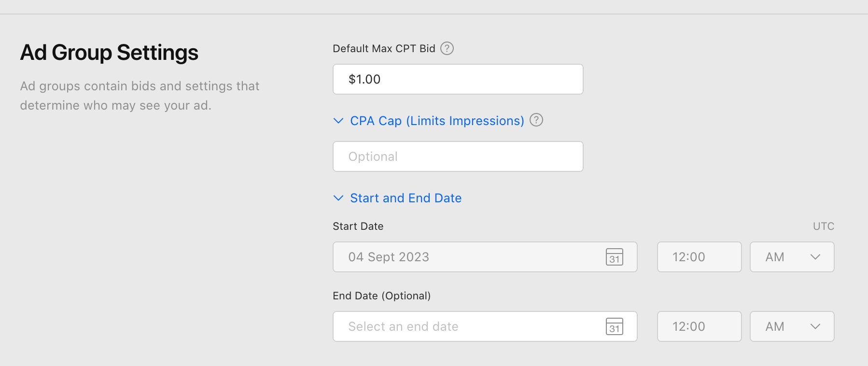Click the Start Date label
This screenshot has height=366, width=868.
[358, 226]
